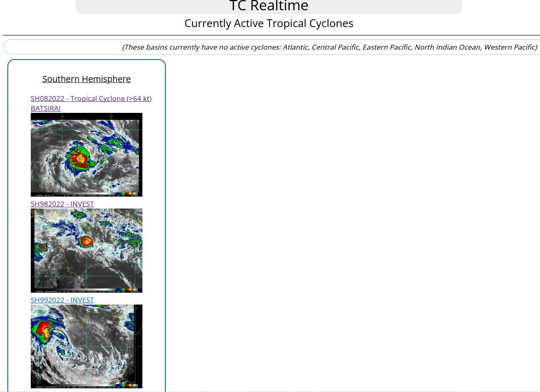Click the Currently Active Tropical Cyclones heading
Viewport: 540px width, 392px height.
tap(269, 23)
